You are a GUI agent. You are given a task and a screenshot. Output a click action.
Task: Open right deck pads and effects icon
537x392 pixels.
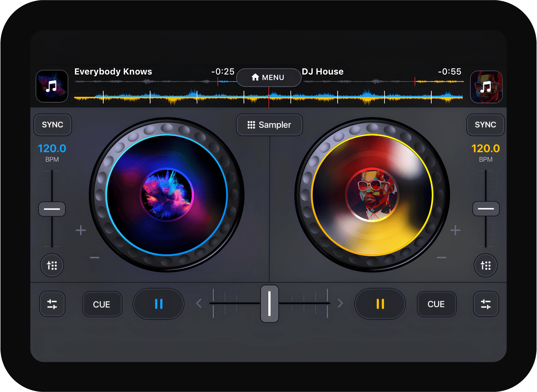tap(486, 265)
